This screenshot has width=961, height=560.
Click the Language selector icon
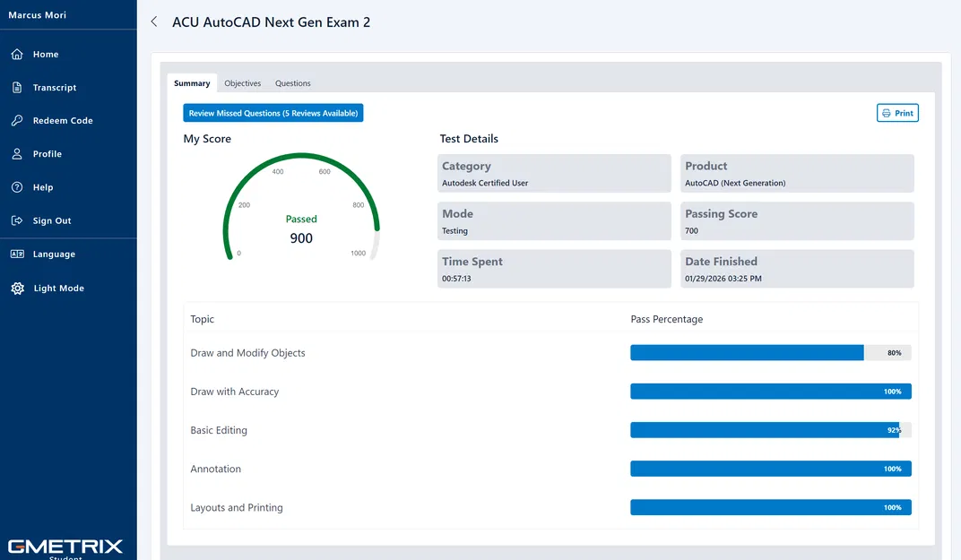click(17, 254)
